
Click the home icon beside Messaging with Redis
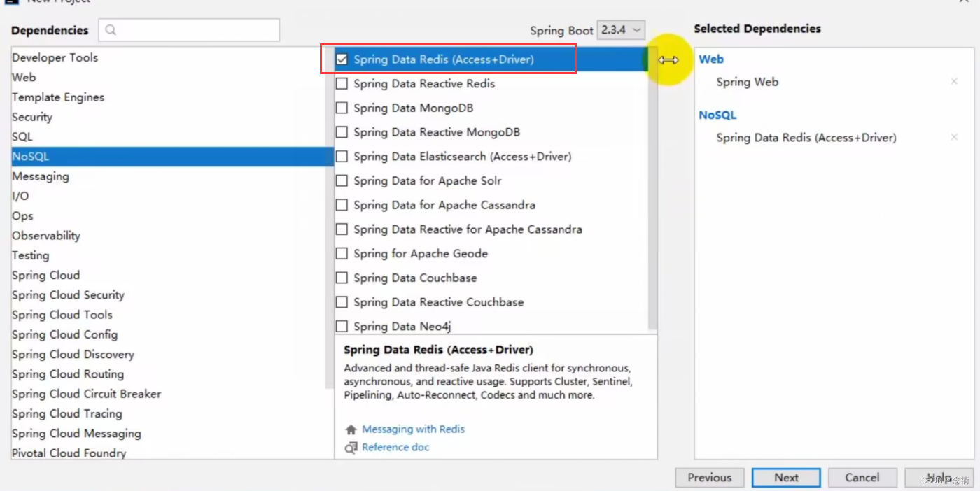350,429
